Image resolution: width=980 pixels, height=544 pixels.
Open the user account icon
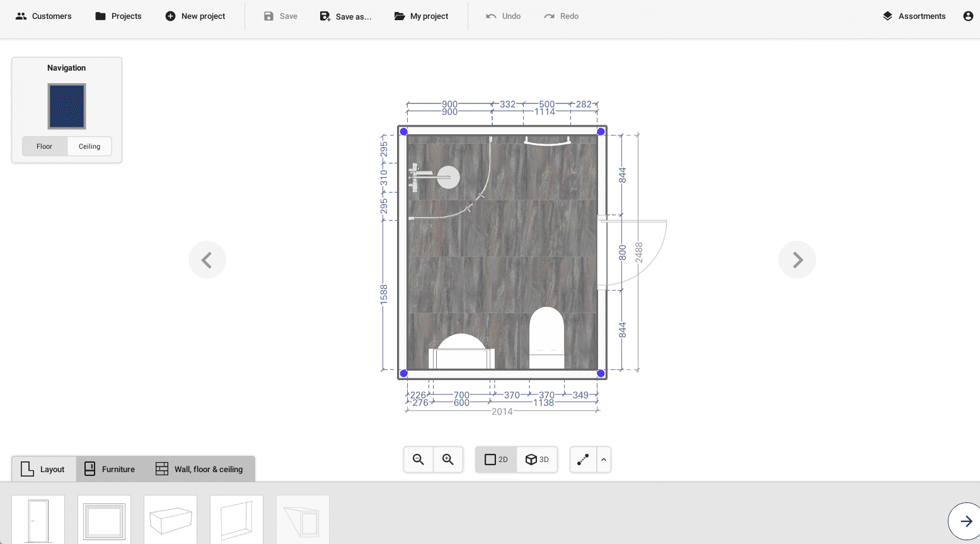(968, 16)
